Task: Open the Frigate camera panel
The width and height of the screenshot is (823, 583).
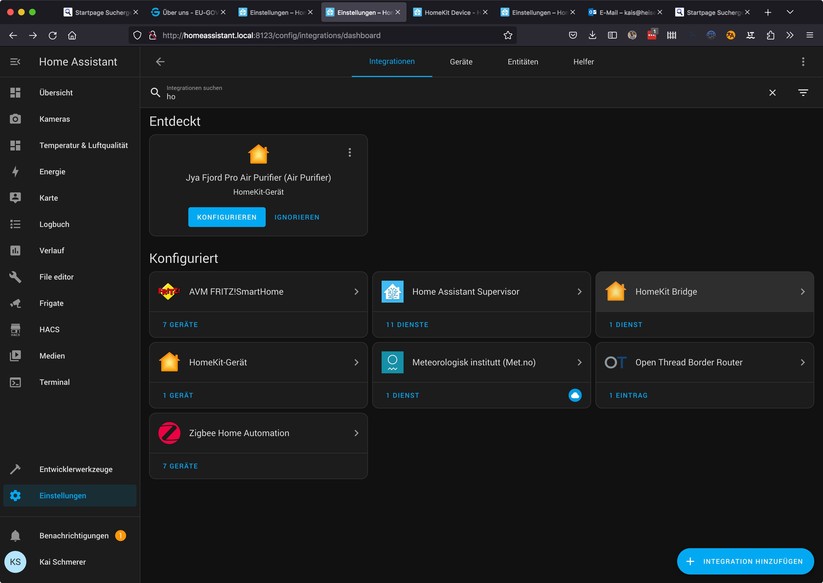Action: (51, 303)
